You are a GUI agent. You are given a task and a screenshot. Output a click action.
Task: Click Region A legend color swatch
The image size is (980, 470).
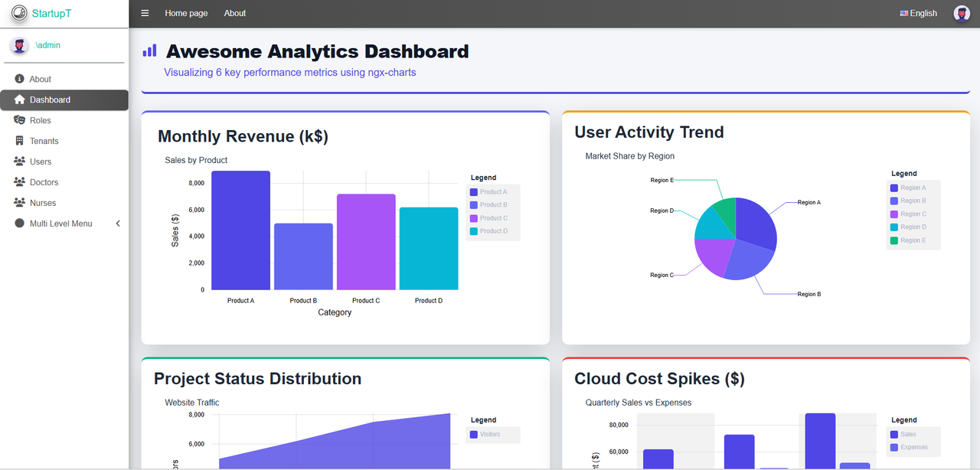(894, 188)
